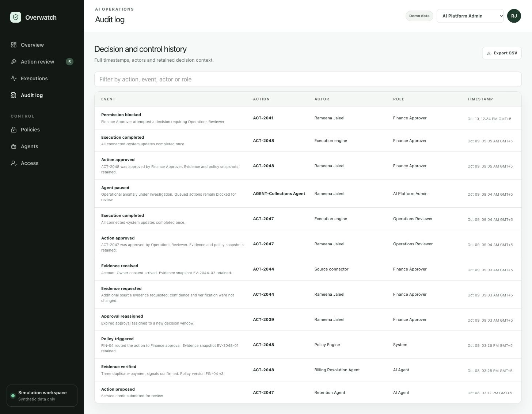Click the Evidence received event title
Screen dimensions: 532x414
(x=119, y=266)
